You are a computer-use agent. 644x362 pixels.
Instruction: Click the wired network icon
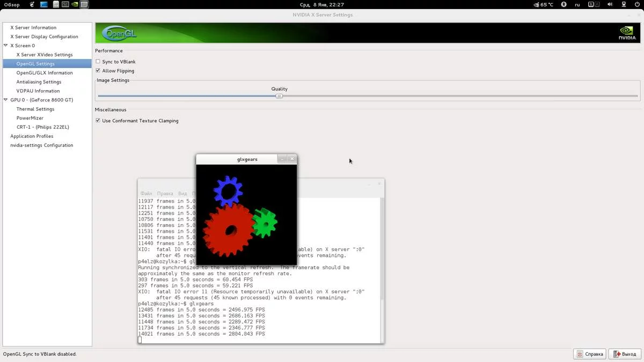[623, 4]
